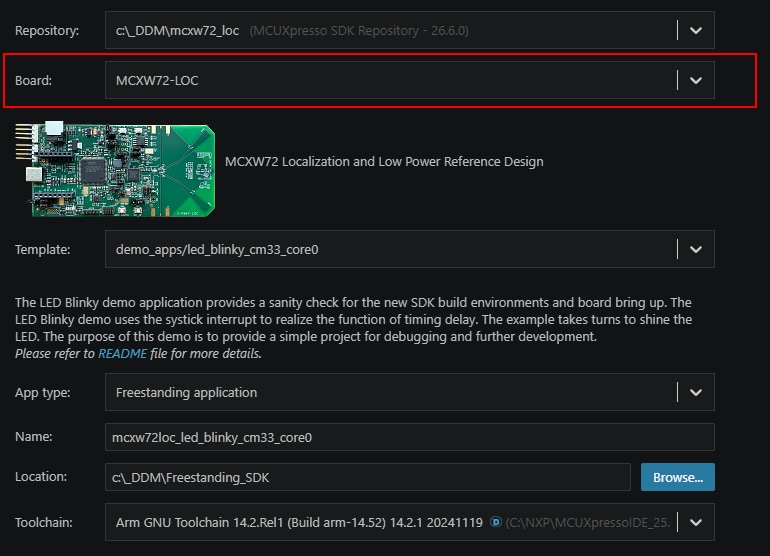Click '(MCUXpresso SDK Repository - 26.6.0)' text
The height and width of the screenshot is (556, 770).
tap(359, 30)
